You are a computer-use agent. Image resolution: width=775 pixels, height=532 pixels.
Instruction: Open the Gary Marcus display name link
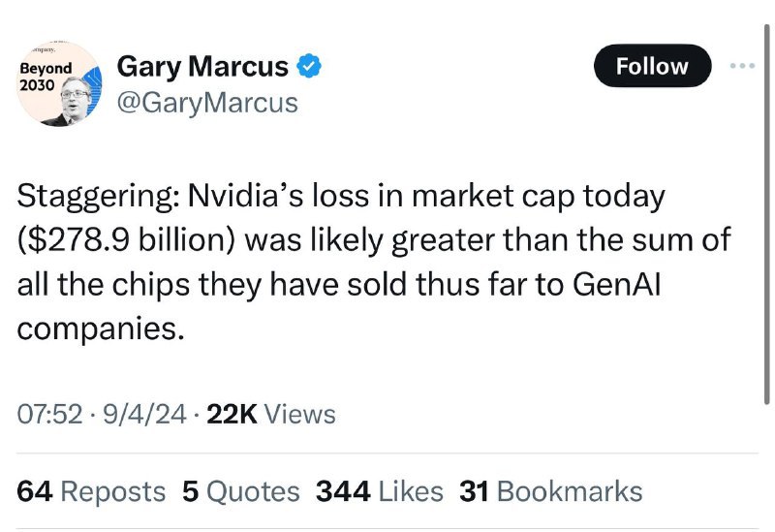(x=202, y=67)
